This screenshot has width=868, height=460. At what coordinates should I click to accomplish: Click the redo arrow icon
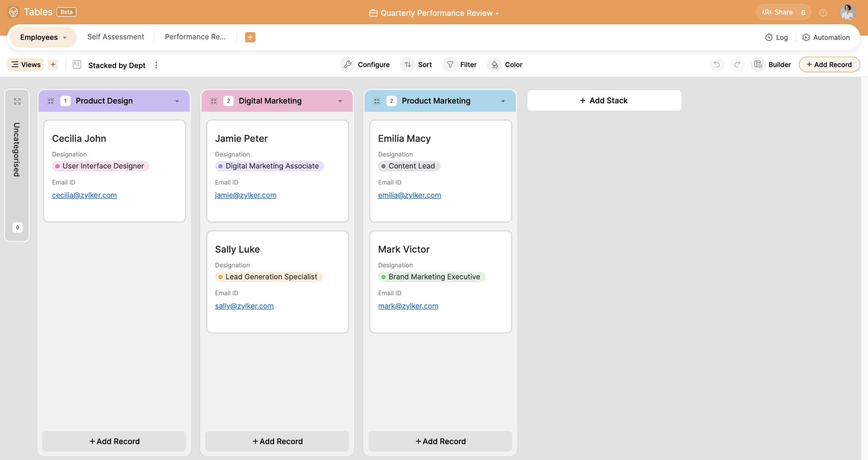pyautogui.click(x=737, y=65)
